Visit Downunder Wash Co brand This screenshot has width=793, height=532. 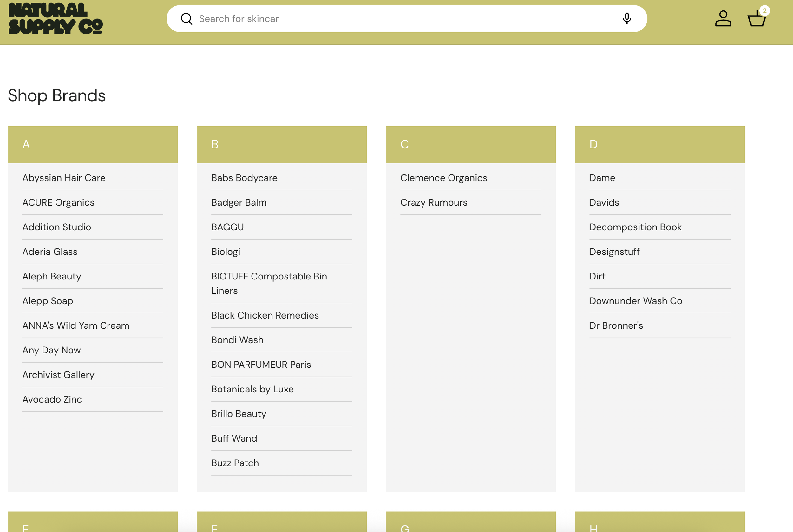coord(636,301)
